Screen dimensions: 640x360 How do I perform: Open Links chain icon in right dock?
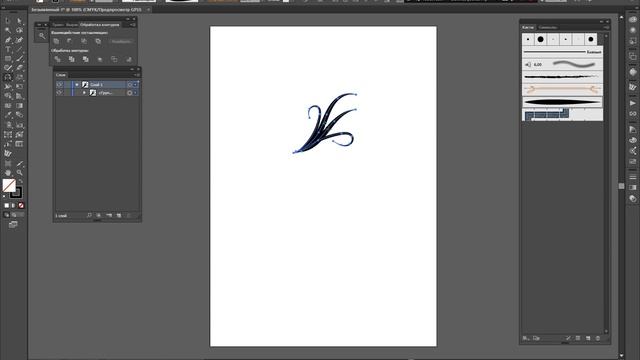pyautogui.click(x=633, y=113)
